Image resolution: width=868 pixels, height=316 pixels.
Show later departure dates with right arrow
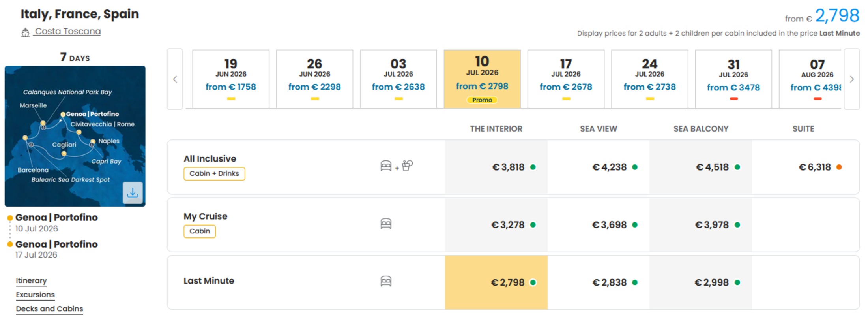(852, 79)
